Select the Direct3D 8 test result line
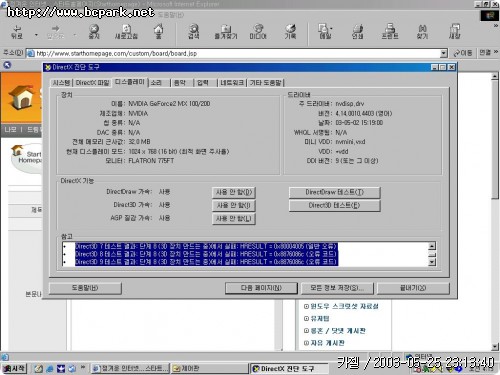500x375 pixels. point(206,254)
